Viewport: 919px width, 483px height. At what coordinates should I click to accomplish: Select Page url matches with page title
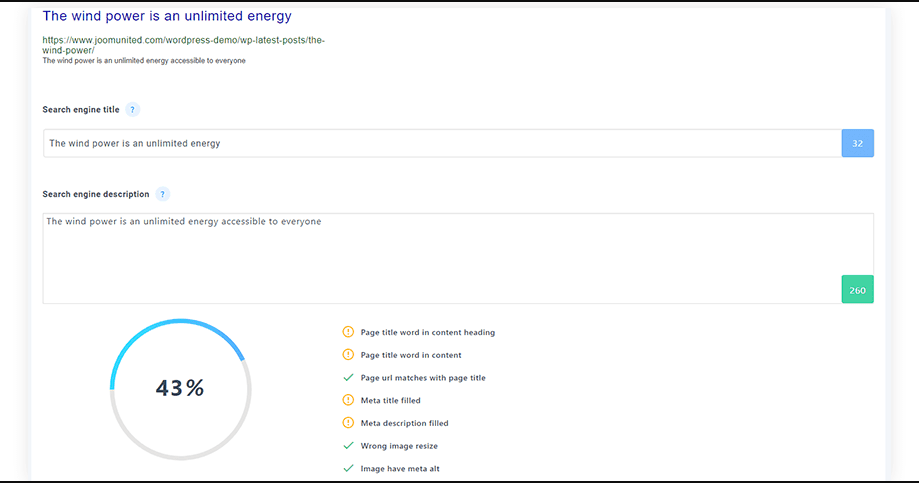click(x=423, y=377)
